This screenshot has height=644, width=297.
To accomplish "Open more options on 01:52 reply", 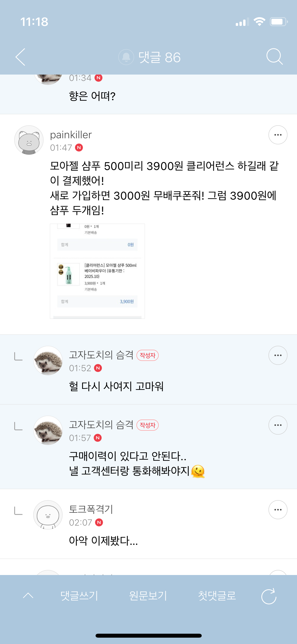I will (x=278, y=355).
